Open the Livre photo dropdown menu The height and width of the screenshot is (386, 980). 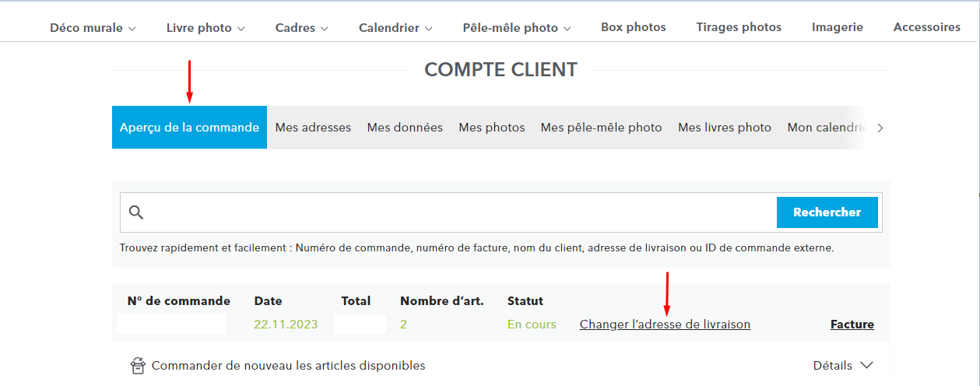pyautogui.click(x=205, y=28)
